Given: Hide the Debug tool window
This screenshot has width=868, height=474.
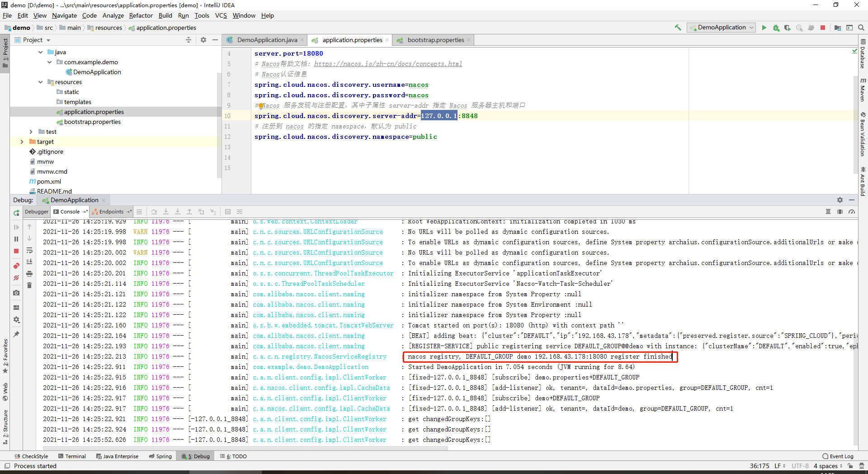Looking at the screenshot, I should [x=852, y=200].
